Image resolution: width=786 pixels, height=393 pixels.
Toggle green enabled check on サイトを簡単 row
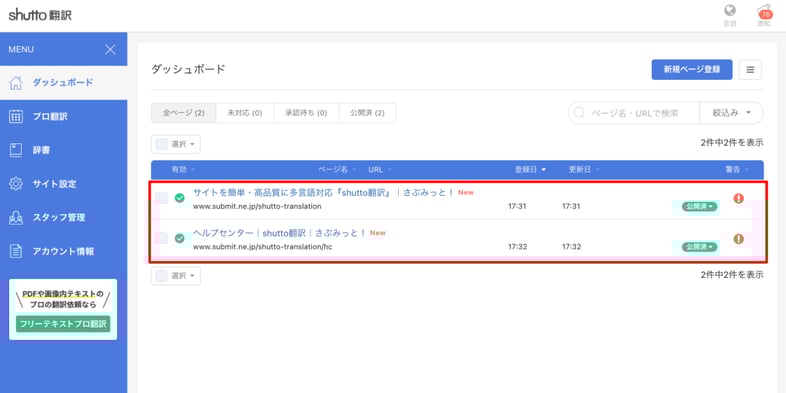179,198
